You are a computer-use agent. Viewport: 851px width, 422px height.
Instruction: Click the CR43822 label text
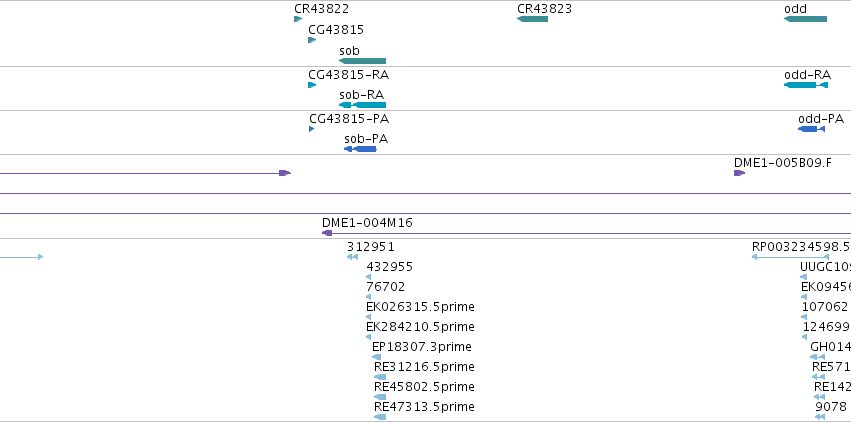pos(321,9)
